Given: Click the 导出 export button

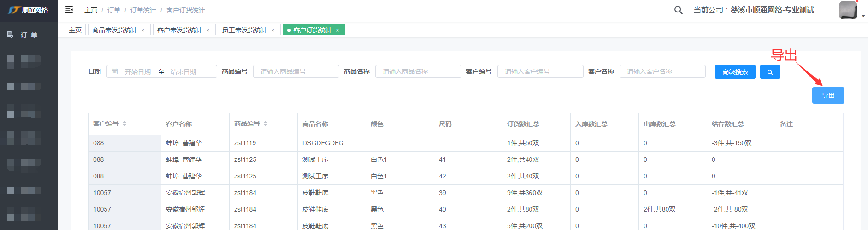Looking at the screenshot, I should (828, 95).
